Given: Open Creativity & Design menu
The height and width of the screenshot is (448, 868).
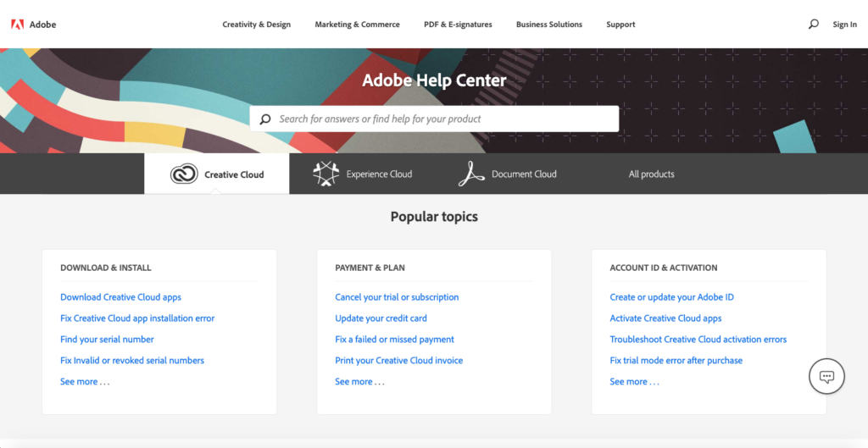Looking at the screenshot, I should (256, 25).
